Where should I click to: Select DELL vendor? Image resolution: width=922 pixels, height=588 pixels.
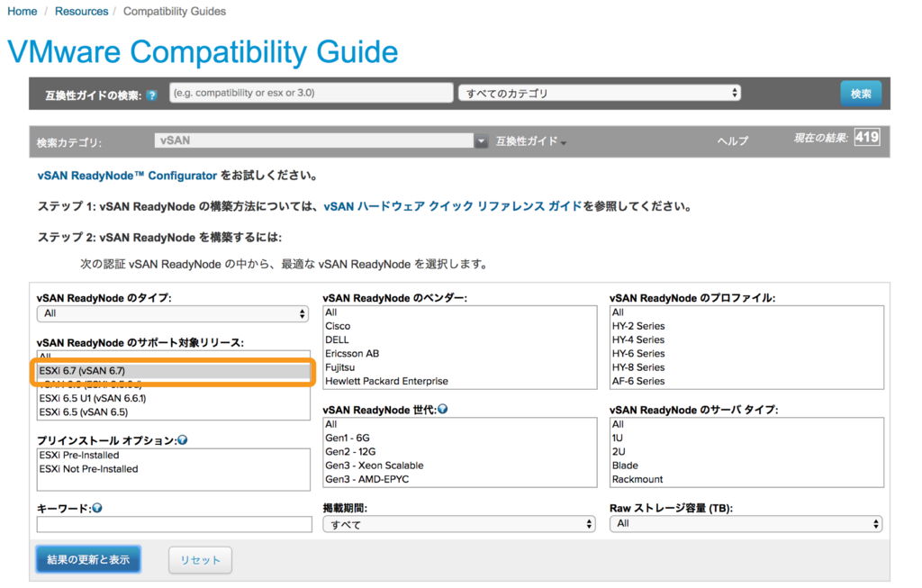pyautogui.click(x=460, y=339)
